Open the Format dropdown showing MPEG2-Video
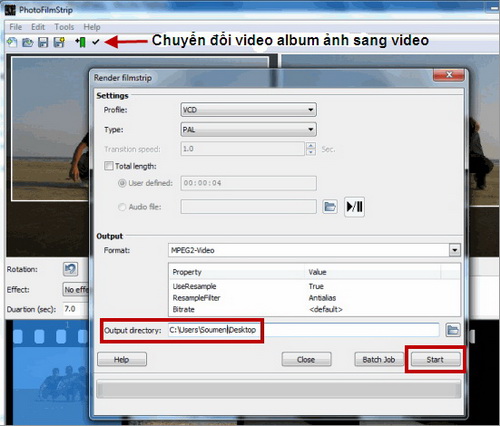Screen dimensions: 500x426 pos(314,250)
